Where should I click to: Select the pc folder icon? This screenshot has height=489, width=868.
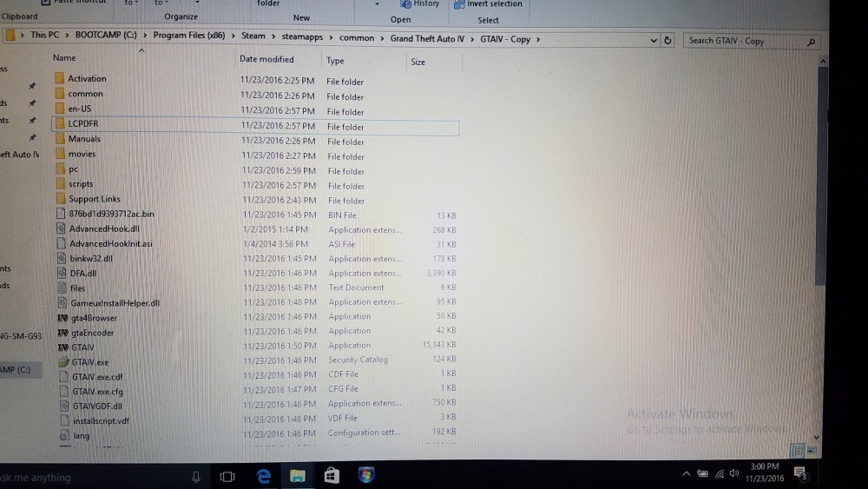point(61,169)
